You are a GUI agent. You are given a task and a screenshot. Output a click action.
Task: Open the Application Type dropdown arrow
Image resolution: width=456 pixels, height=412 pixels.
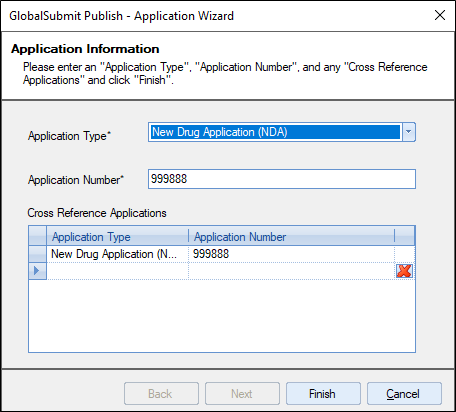[x=408, y=132]
